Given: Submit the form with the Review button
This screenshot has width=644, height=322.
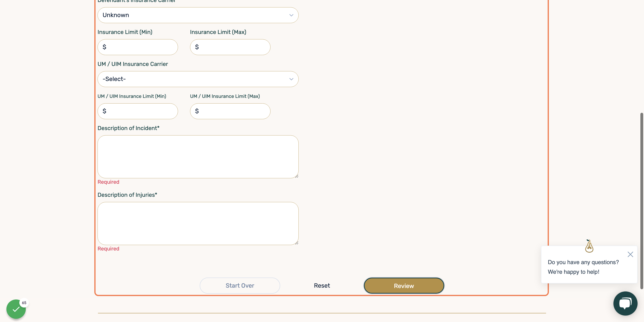Looking at the screenshot, I should pos(404,286).
